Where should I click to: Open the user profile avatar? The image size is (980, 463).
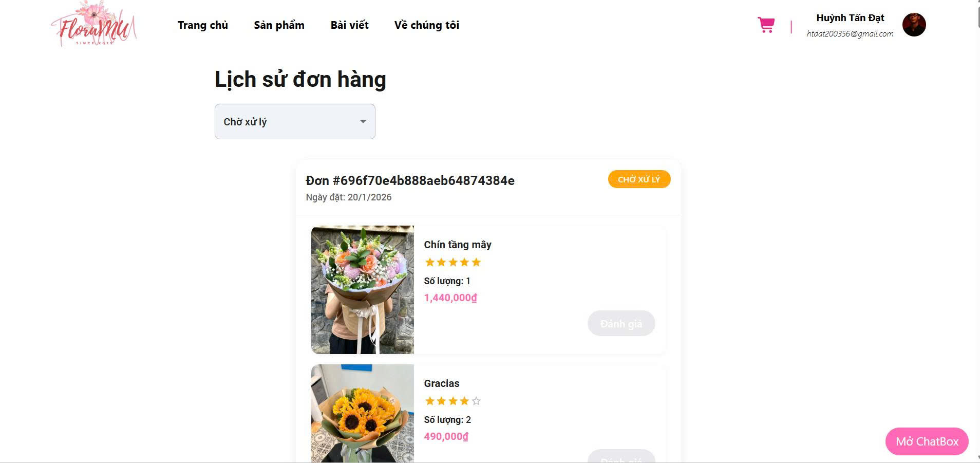tap(914, 25)
